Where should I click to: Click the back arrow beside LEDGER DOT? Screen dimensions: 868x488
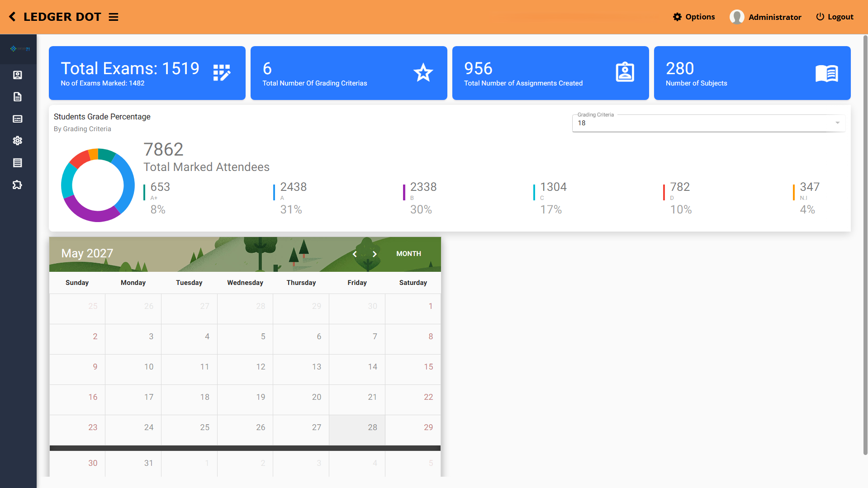12,17
